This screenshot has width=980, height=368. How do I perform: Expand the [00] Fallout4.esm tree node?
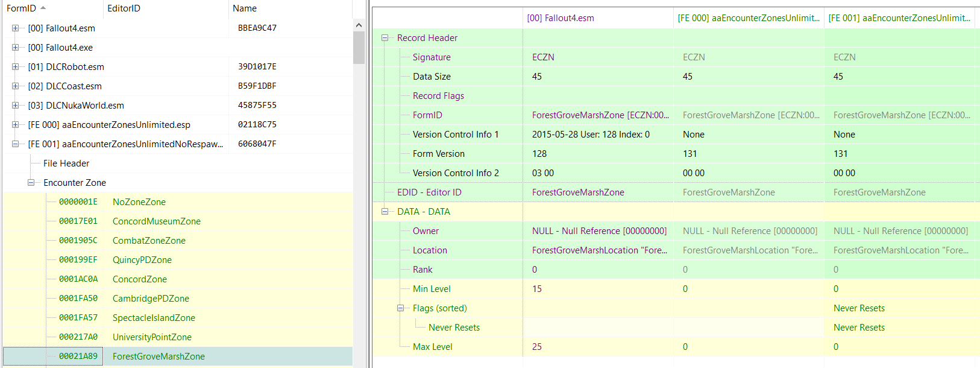[x=15, y=28]
